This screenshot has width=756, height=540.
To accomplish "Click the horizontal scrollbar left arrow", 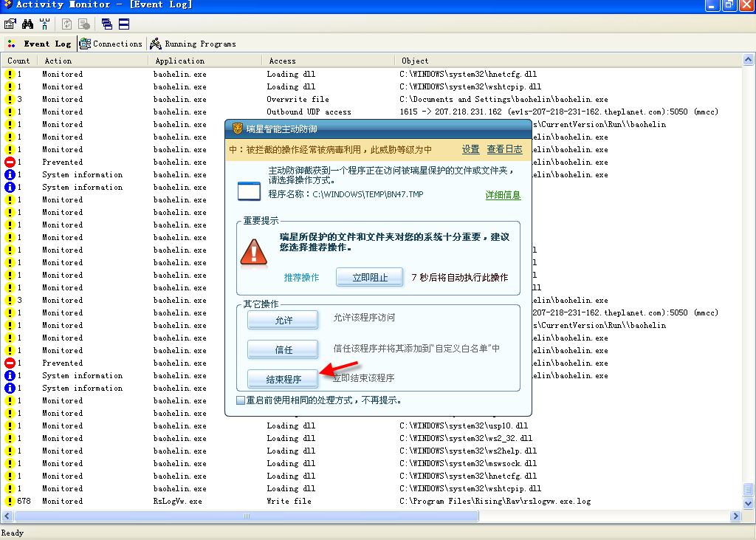I will [7, 516].
